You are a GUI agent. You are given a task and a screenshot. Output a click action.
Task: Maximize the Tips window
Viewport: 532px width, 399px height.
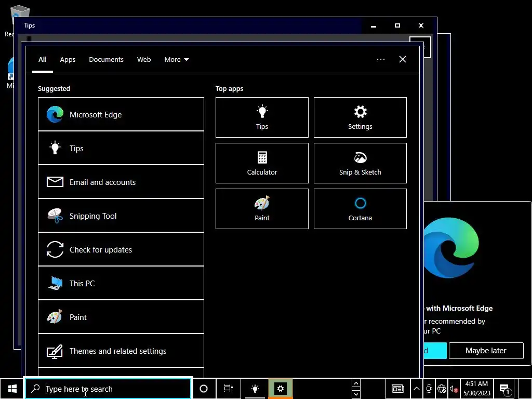click(x=397, y=25)
